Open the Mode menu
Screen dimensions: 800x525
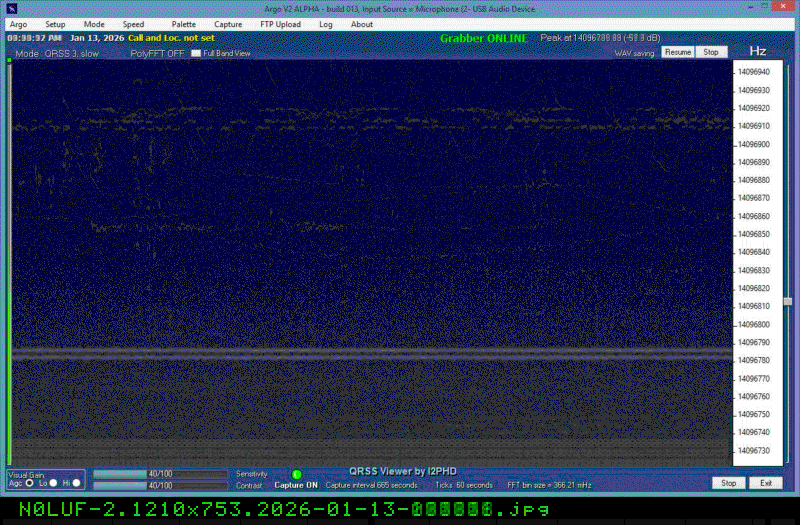coord(94,24)
